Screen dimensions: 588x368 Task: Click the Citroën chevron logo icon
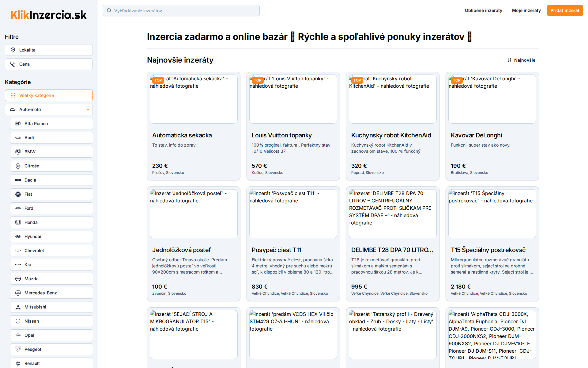[18, 166]
